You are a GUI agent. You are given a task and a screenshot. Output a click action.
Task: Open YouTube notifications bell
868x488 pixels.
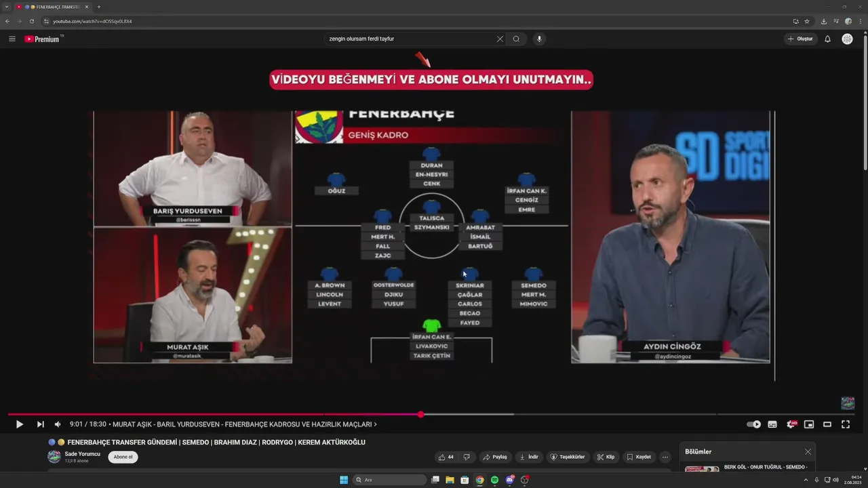point(827,39)
